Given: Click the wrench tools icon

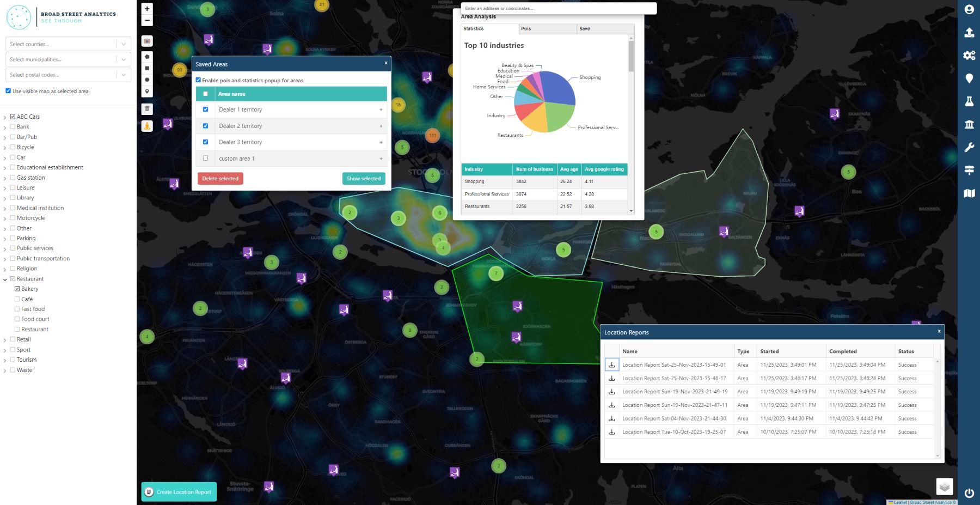Looking at the screenshot, I should (x=969, y=147).
